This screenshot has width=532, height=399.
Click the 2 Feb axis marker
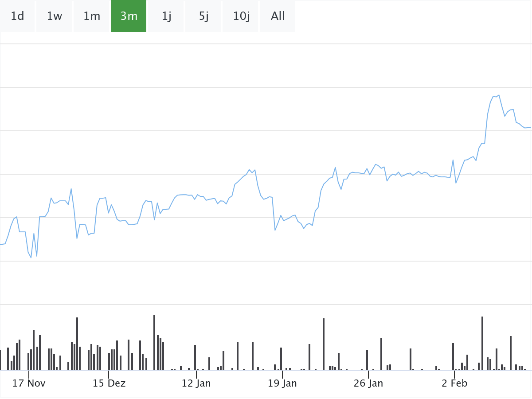pos(454,383)
